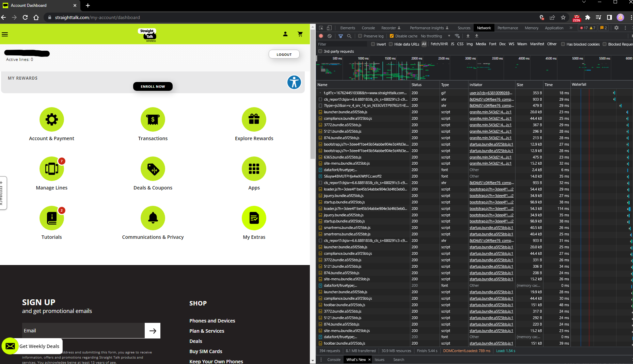Open Phones and Devices shop link
Viewport: 633px width, 364px height.
pyautogui.click(x=212, y=321)
